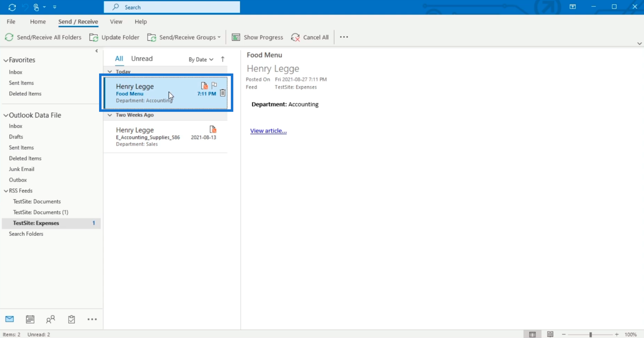Screen dimensions: 644x338
Task: Adjust the zoom slider handle
Action: point(590,334)
